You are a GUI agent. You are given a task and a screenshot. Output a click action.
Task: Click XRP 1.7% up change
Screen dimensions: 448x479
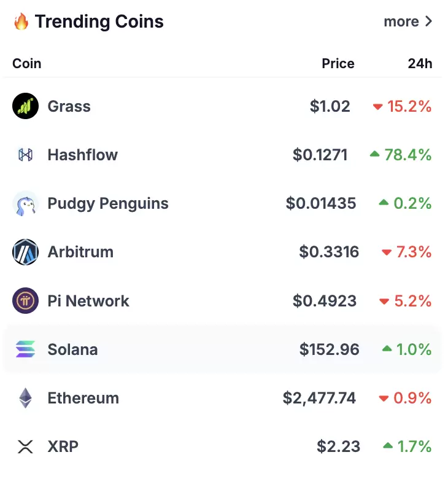click(x=407, y=446)
